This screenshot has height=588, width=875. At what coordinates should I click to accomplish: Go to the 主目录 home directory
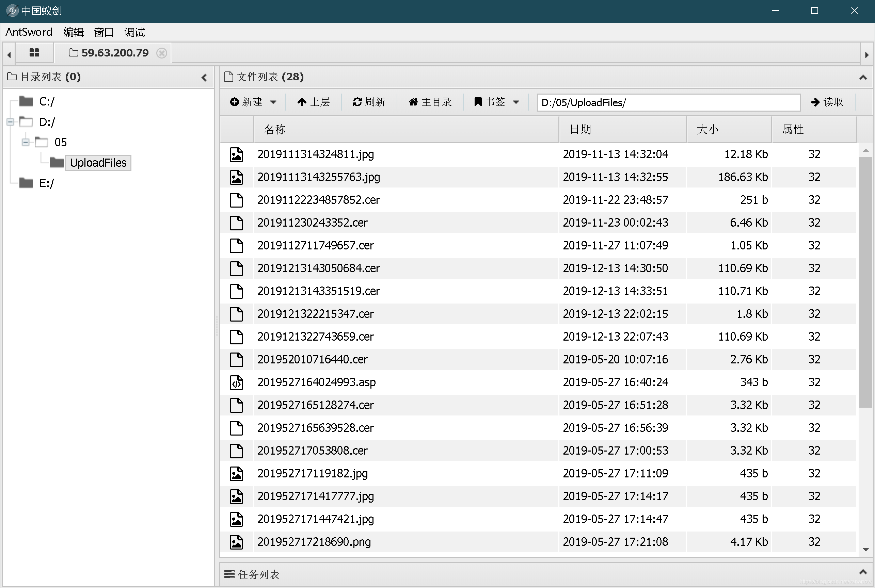click(x=430, y=102)
